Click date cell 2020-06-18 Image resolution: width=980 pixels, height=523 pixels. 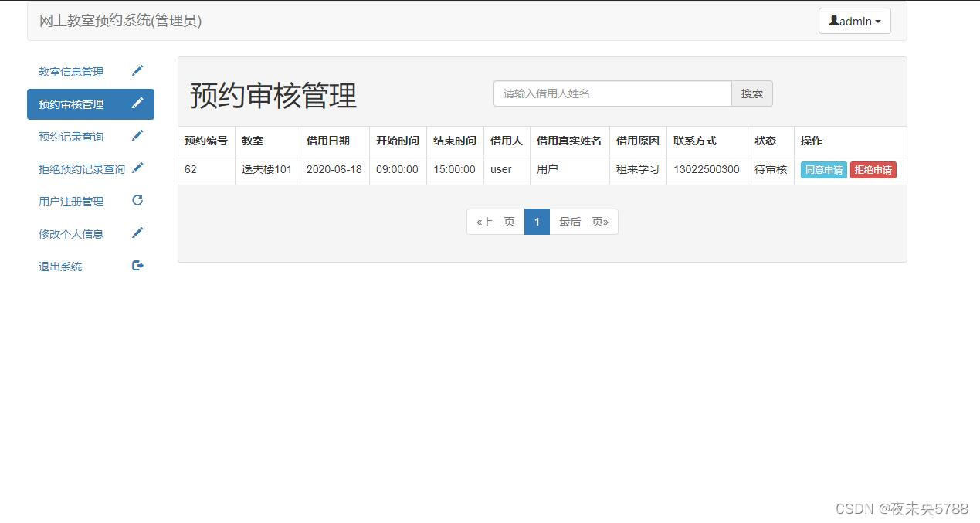334,169
